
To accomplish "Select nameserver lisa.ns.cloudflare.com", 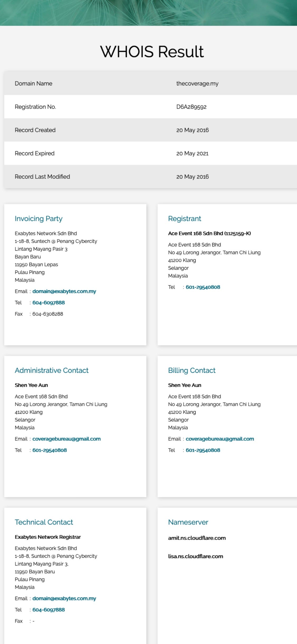I will [x=196, y=556].
